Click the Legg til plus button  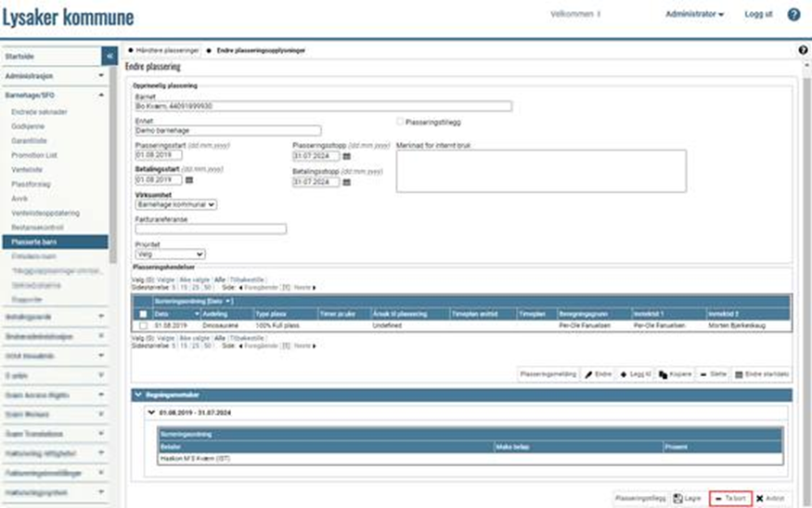click(x=635, y=373)
